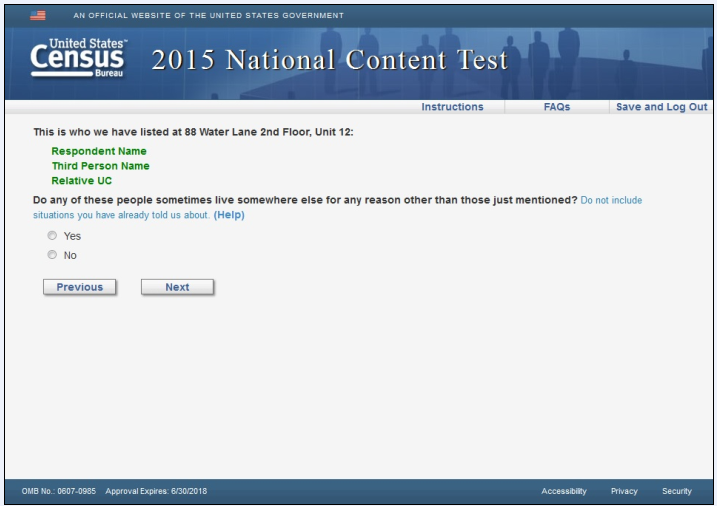Click the Previous button

pyautogui.click(x=80, y=287)
